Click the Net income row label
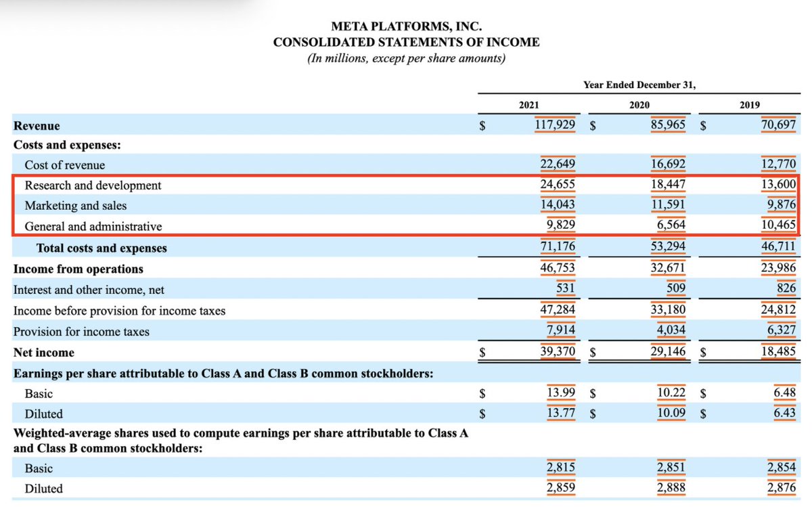This screenshot has height=507, width=812. click(44, 353)
